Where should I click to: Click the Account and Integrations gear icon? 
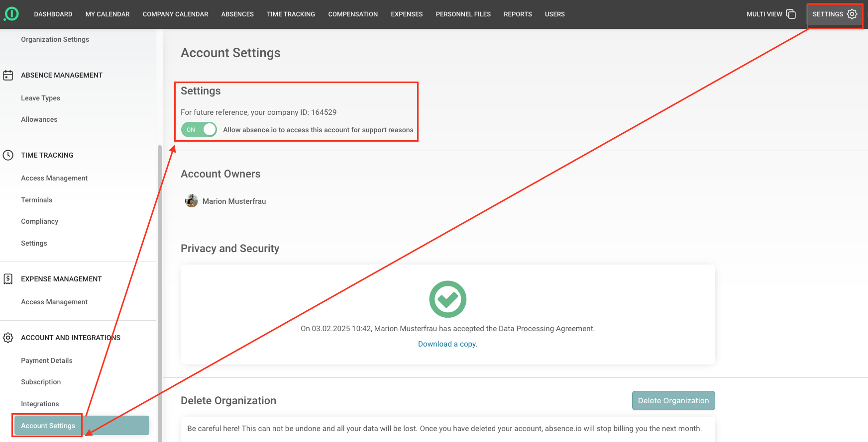(x=8, y=338)
